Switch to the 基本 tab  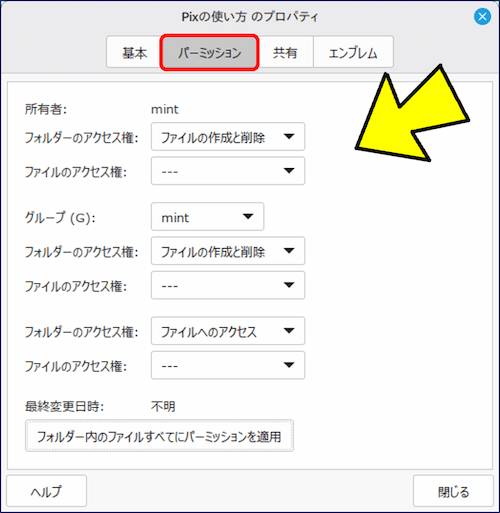[x=134, y=52]
